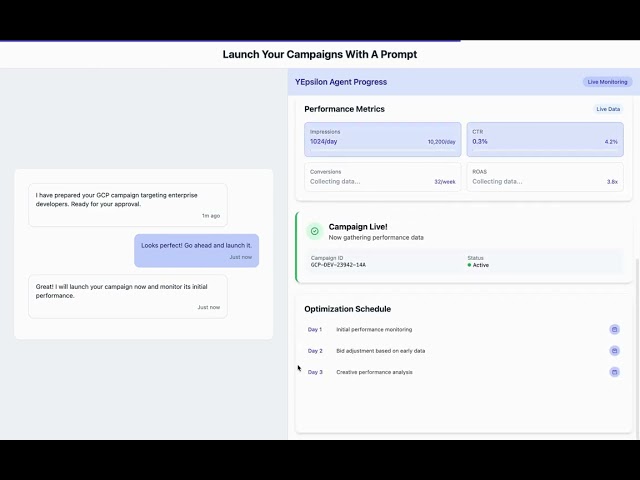Select the CTR metric card
The height and width of the screenshot is (480, 640).
click(545, 139)
